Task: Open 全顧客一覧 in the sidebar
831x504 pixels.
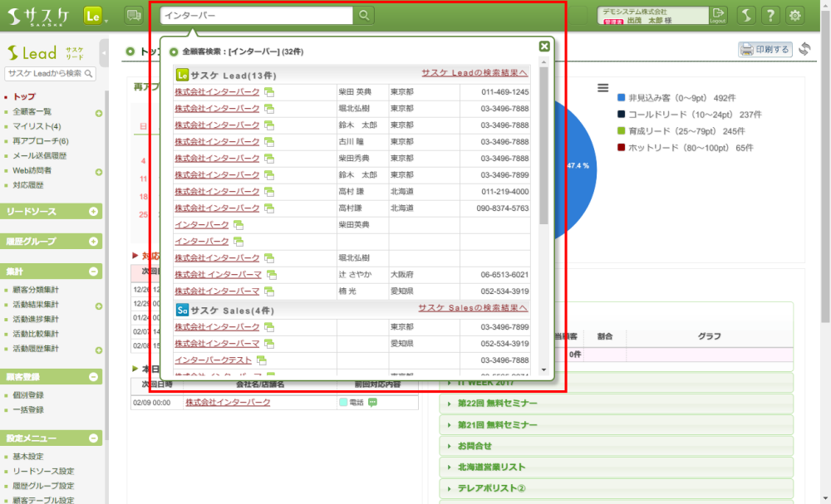Action: coord(32,111)
